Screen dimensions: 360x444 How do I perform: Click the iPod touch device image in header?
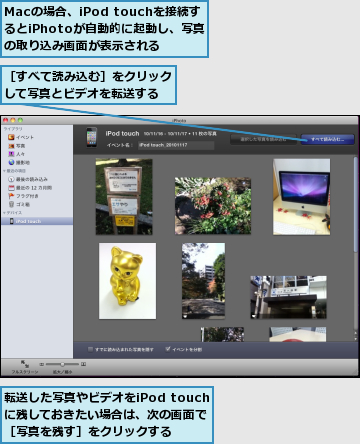tap(92, 137)
